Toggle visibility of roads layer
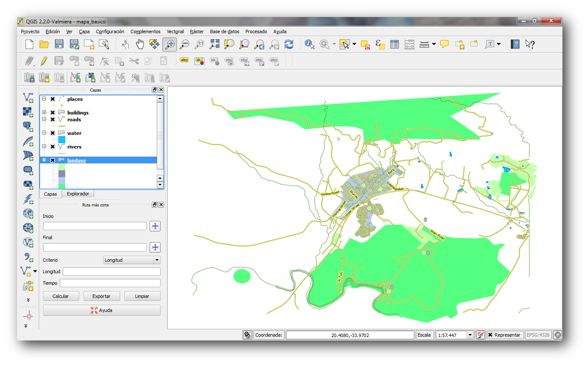 (x=52, y=120)
